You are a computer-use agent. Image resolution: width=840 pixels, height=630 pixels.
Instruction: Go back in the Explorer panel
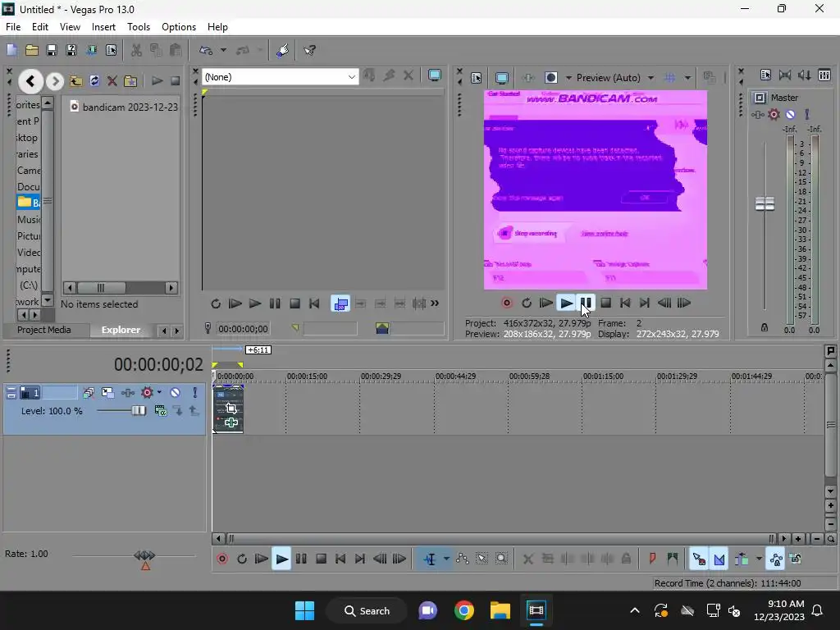pyautogui.click(x=30, y=81)
